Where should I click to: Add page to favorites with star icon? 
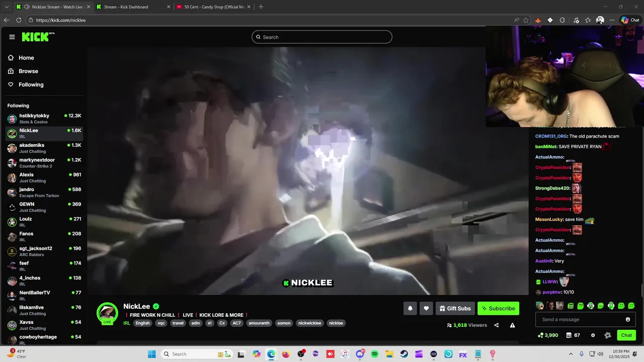click(526, 20)
